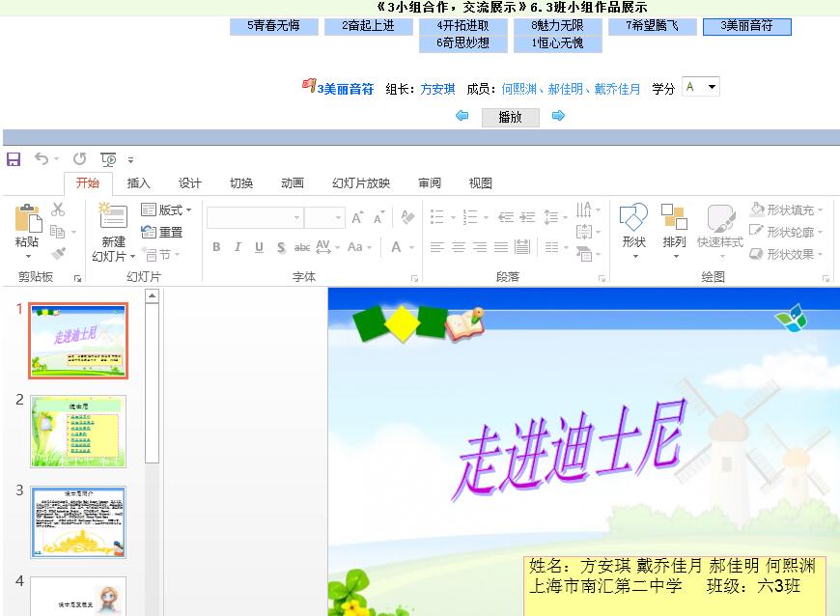The width and height of the screenshot is (840, 616).
Task: Decrease font size with the smaller A icon
Action: pyautogui.click(x=378, y=217)
